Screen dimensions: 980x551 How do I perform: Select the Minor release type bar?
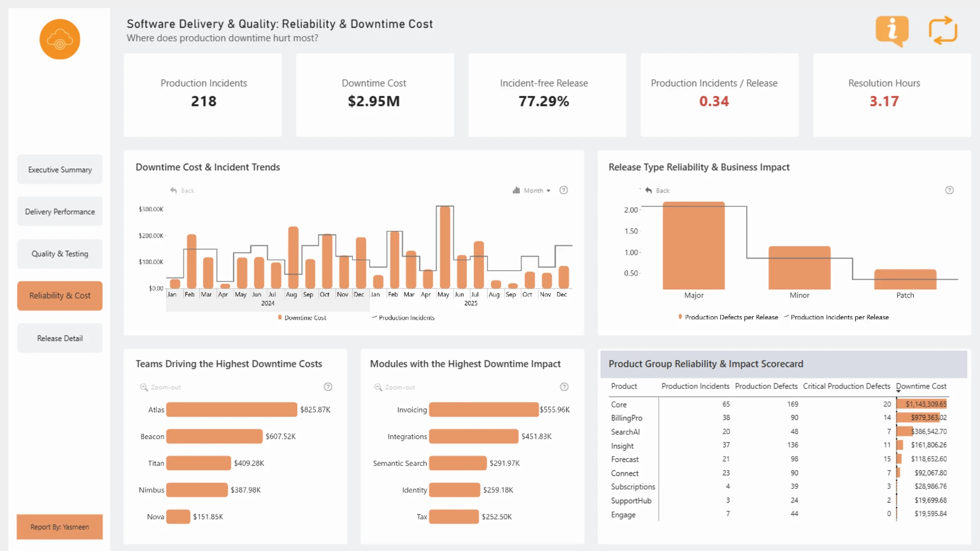click(799, 268)
